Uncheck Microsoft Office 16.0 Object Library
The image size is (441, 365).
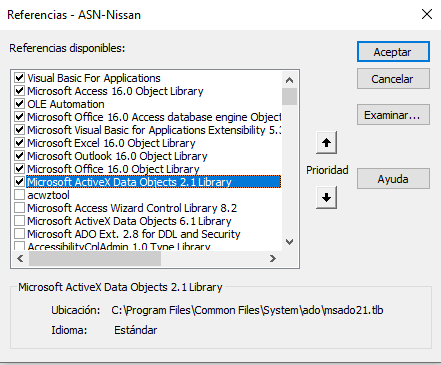pos(19,169)
